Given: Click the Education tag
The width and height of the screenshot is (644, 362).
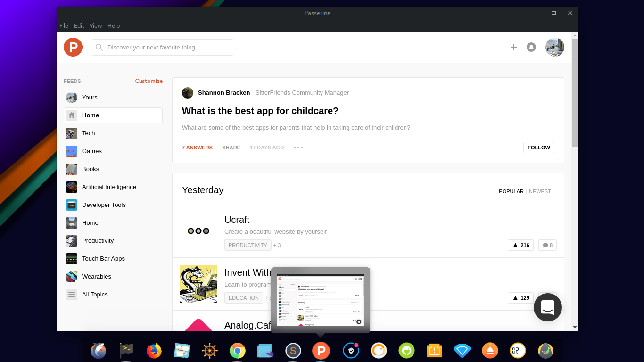Looking at the screenshot, I should coord(244,298).
